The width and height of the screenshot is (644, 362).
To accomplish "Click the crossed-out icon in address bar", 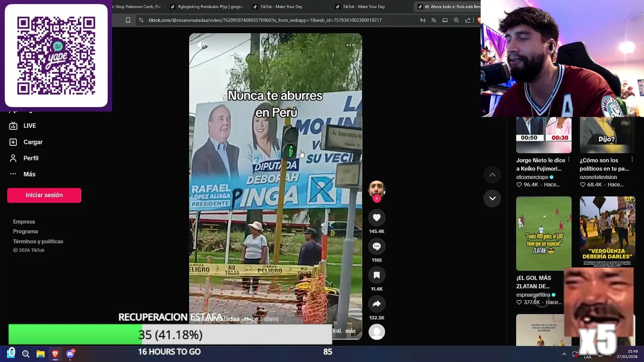I will pyautogui.click(x=423, y=20).
